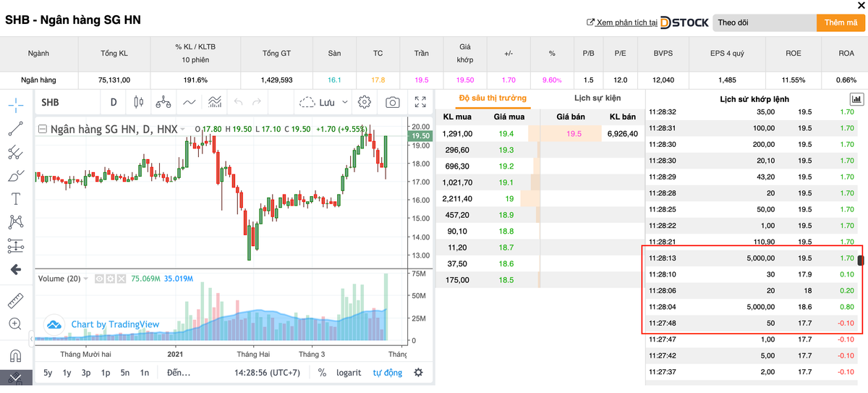Take a chart snapshot with camera icon

[x=392, y=103]
